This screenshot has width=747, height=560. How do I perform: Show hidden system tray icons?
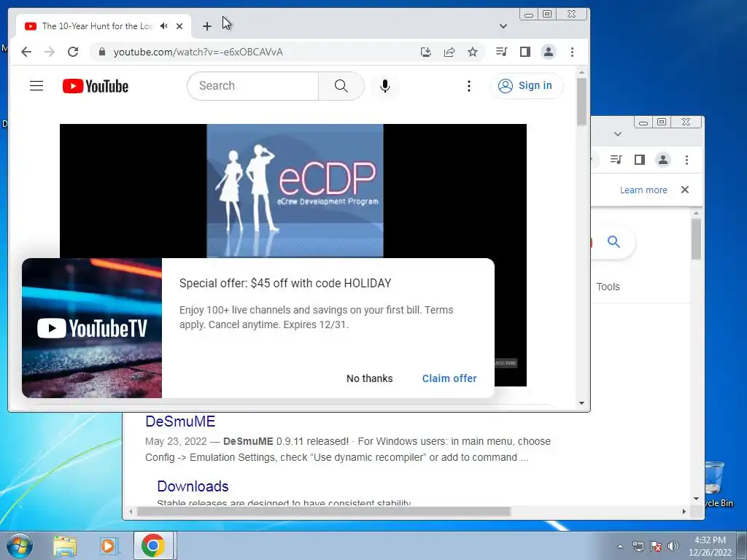click(x=620, y=546)
